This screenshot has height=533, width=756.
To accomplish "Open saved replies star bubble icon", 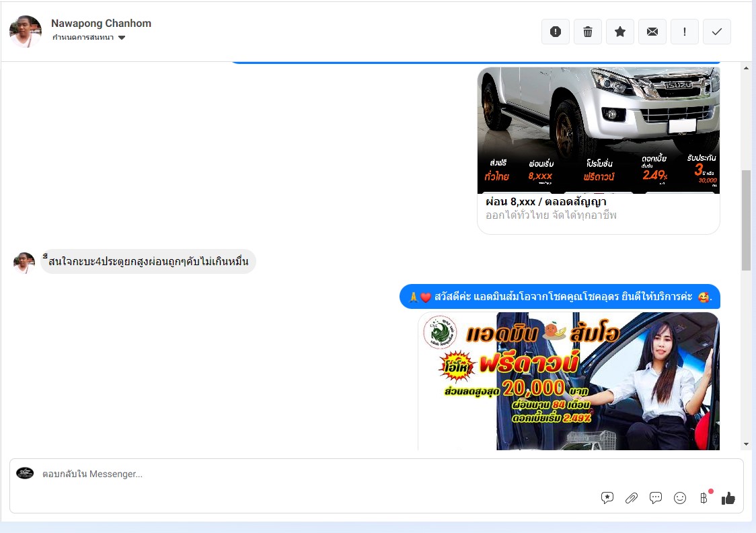I will [x=607, y=498].
